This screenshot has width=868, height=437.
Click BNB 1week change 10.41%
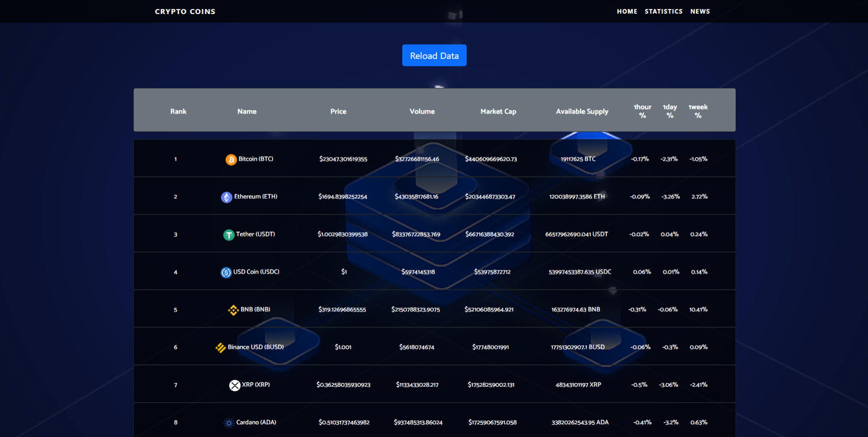698,309
